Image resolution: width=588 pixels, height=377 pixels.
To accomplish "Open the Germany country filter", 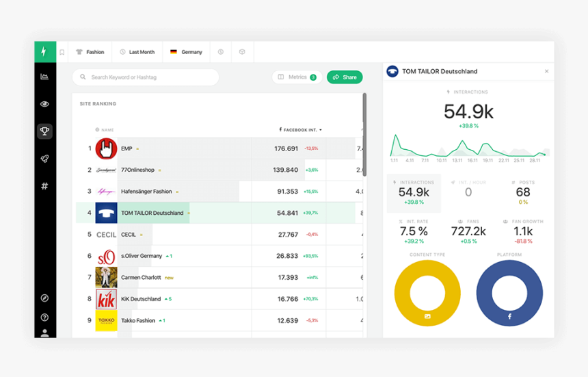I will point(187,52).
